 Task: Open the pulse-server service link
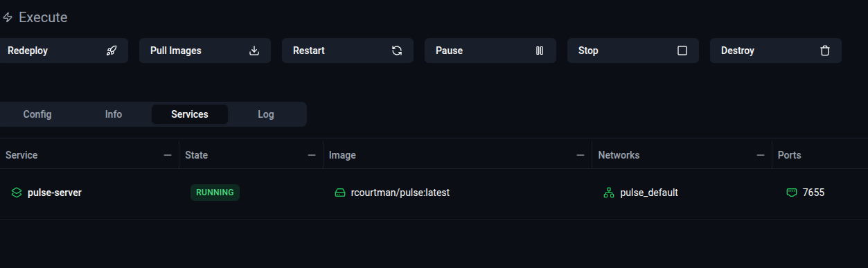click(x=55, y=193)
